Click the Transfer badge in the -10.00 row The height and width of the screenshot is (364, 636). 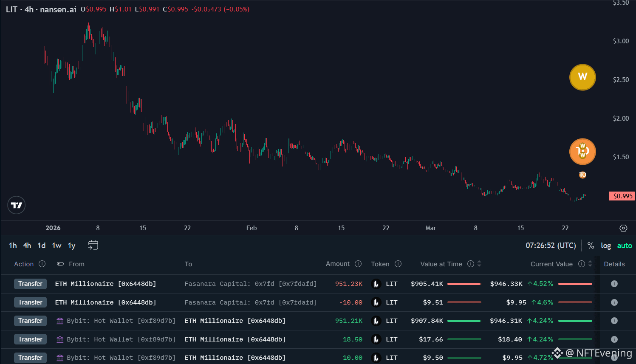click(30, 302)
